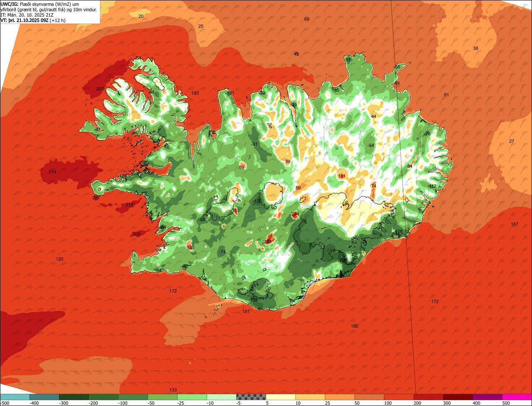Click the 131 value label in the highlands
This screenshot has height=406, width=532.
point(342,176)
